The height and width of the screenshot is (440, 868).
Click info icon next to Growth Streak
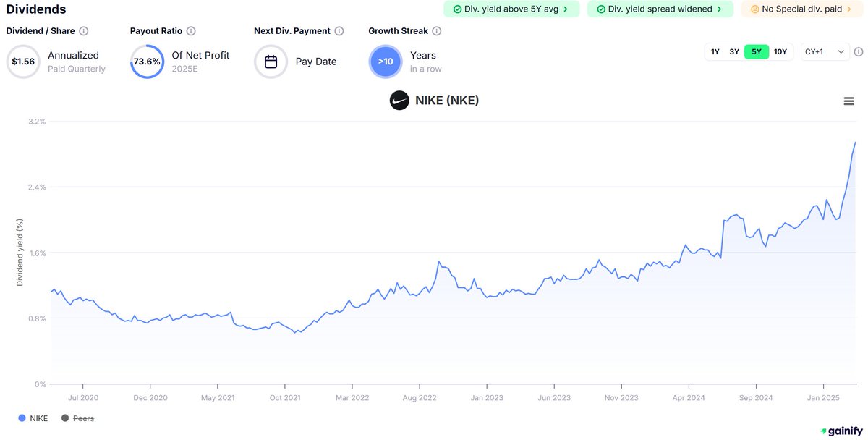click(x=436, y=31)
